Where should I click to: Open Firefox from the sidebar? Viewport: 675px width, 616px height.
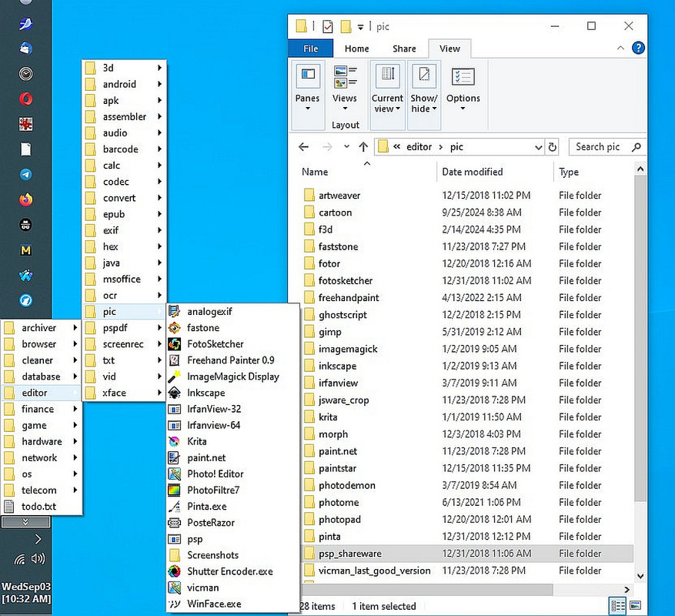tap(26, 199)
